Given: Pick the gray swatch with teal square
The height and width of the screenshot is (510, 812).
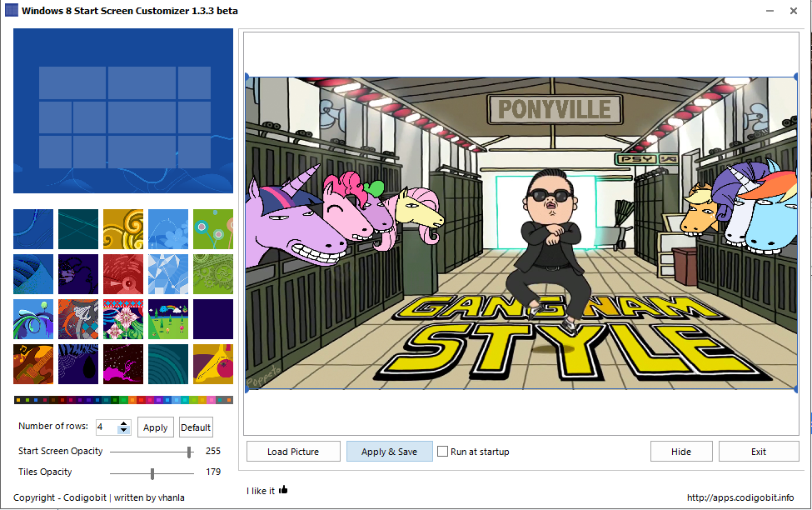Looking at the screenshot, I should click(x=220, y=400).
